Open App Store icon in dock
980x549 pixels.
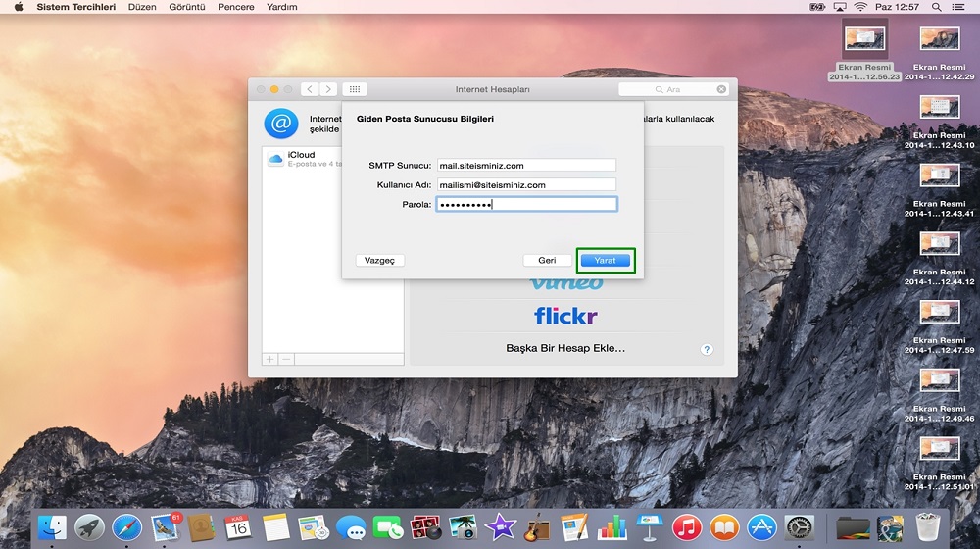tap(761, 527)
